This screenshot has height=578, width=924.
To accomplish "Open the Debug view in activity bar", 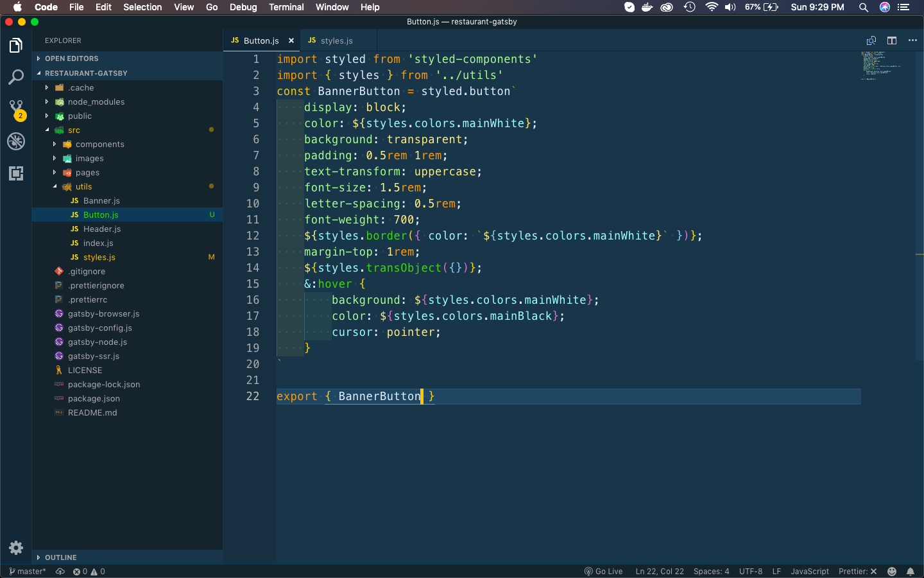I will (16, 141).
